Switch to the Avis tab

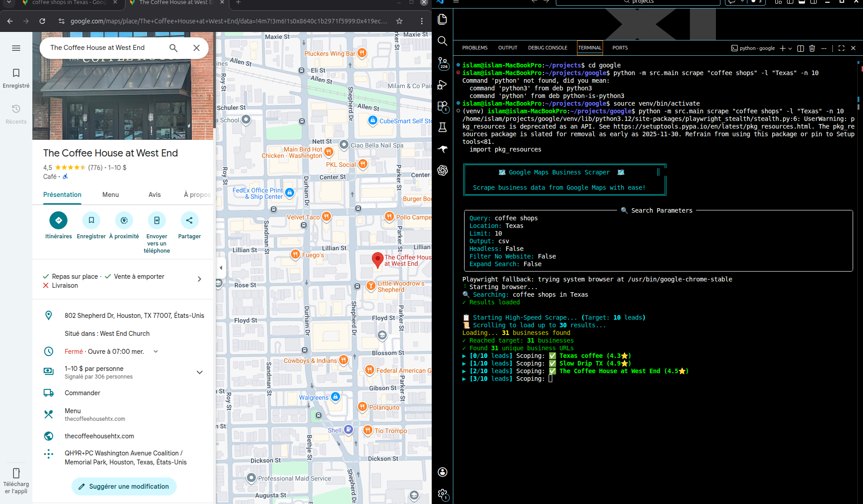tap(154, 195)
